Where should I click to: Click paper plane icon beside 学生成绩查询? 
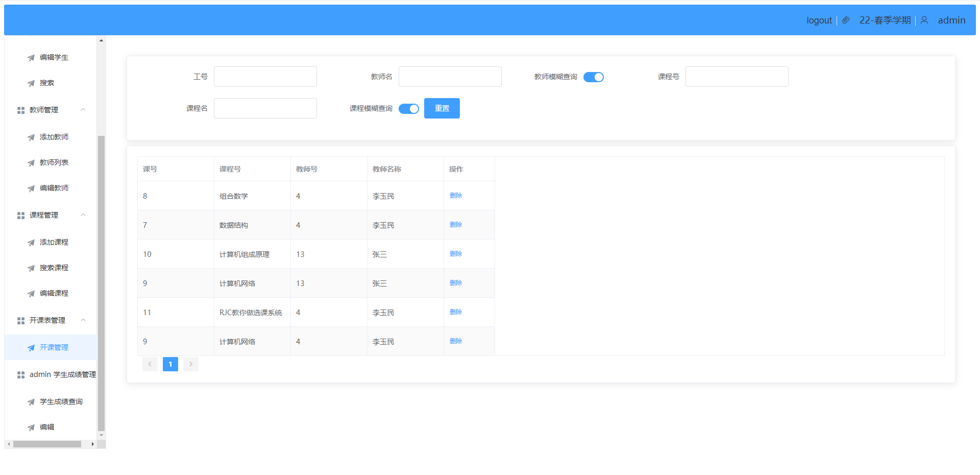(x=31, y=402)
